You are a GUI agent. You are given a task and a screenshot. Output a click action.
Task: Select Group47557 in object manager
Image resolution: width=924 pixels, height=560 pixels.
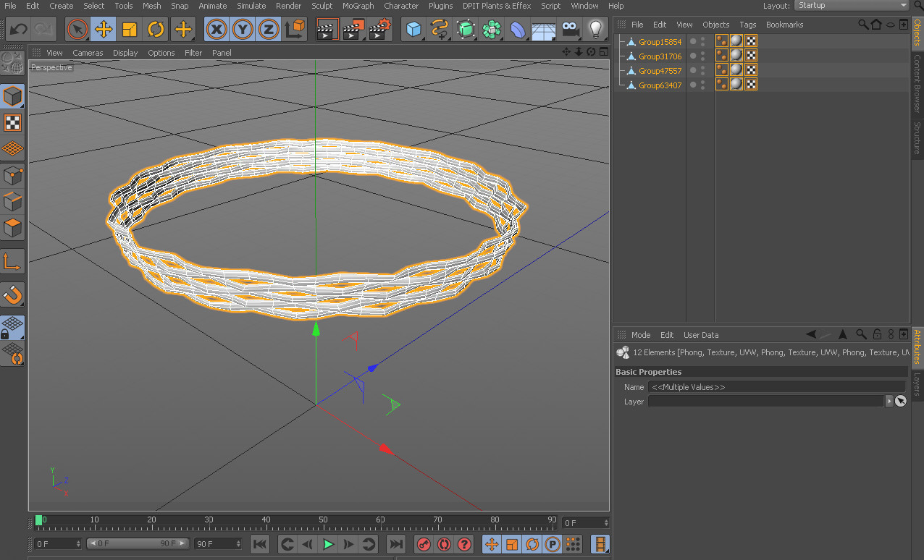click(x=660, y=71)
